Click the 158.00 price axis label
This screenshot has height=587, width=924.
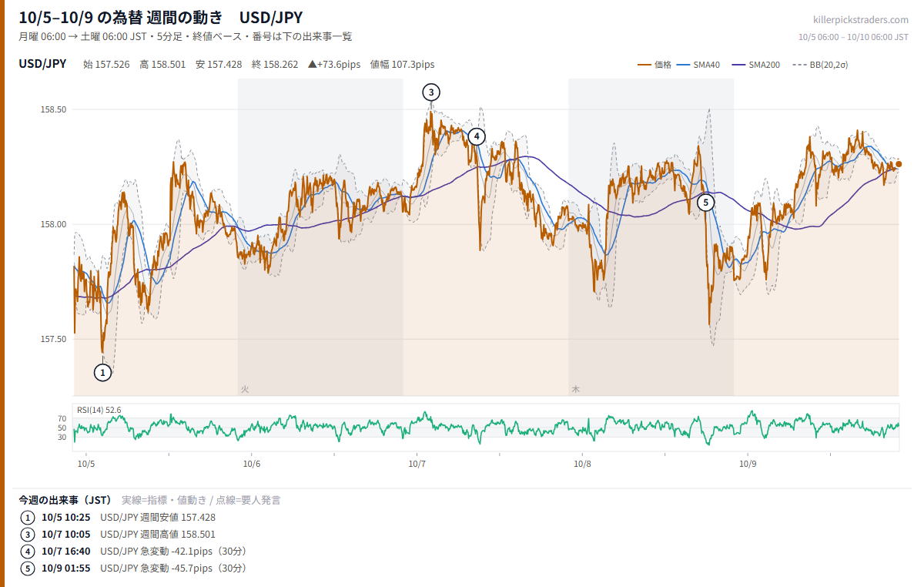click(53, 224)
